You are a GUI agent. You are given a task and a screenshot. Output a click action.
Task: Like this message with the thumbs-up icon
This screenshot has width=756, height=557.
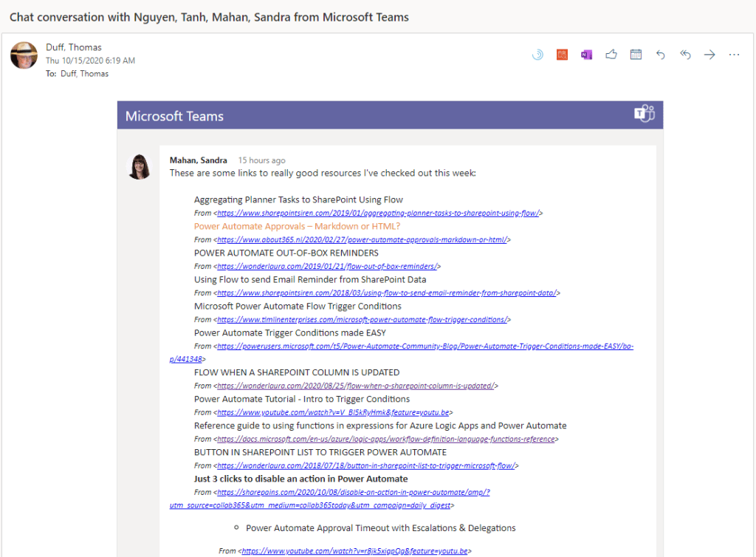point(611,55)
